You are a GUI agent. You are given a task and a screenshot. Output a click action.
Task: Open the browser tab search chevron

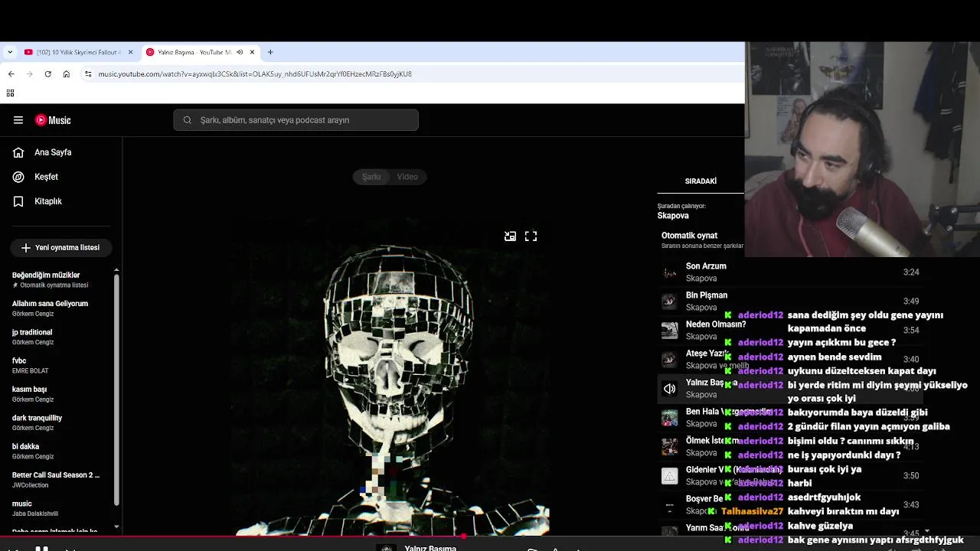click(9, 52)
